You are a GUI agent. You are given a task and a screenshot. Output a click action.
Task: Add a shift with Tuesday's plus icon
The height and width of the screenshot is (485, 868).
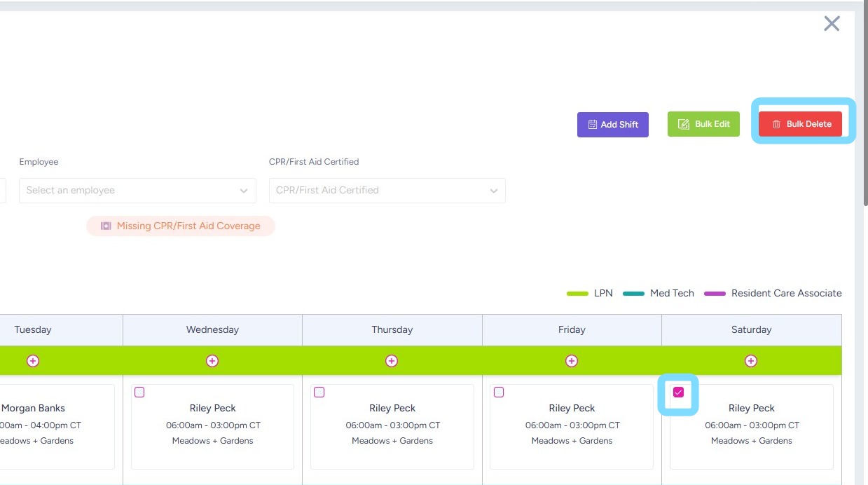(x=33, y=361)
